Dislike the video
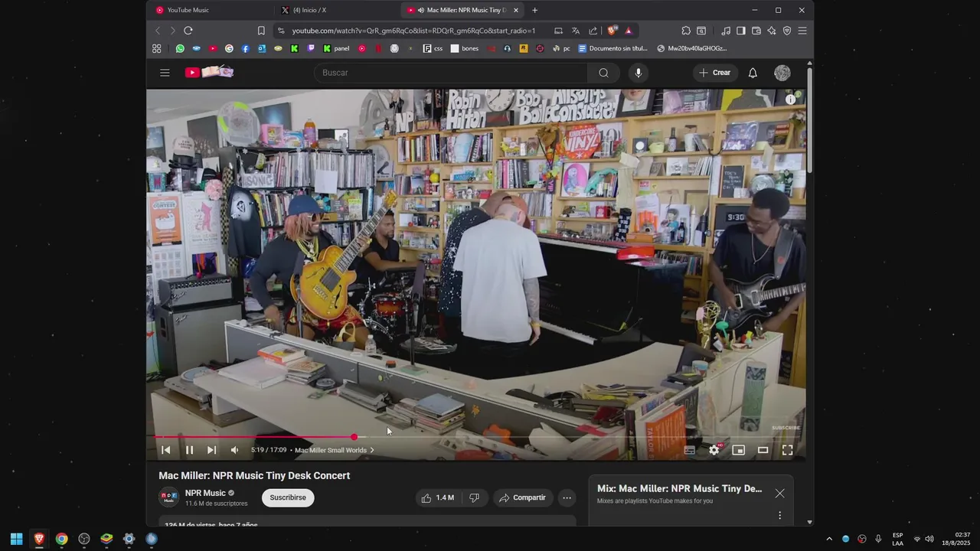 coord(474,497)
